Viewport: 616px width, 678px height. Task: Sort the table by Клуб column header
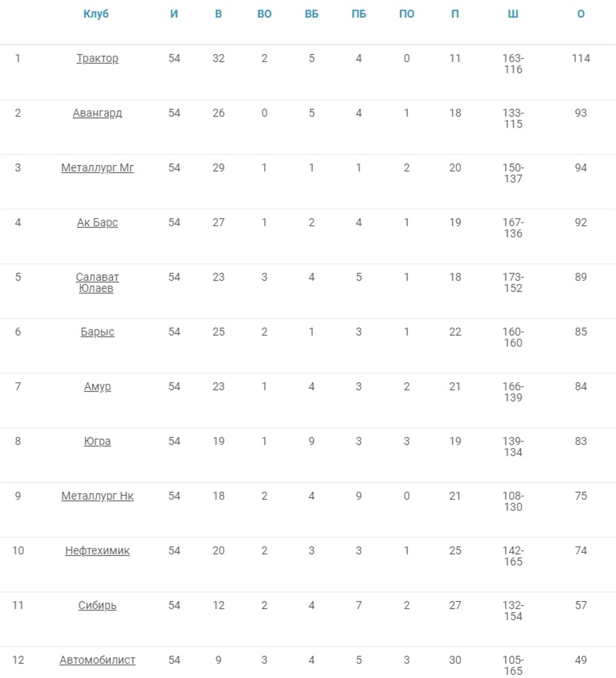click(x=96, y=14)
